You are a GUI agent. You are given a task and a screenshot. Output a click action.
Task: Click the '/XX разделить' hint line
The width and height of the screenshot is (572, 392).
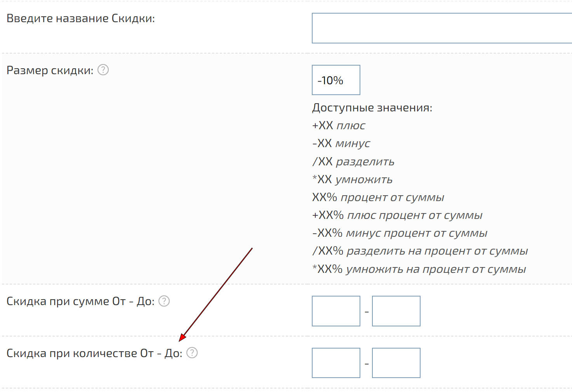353,161
